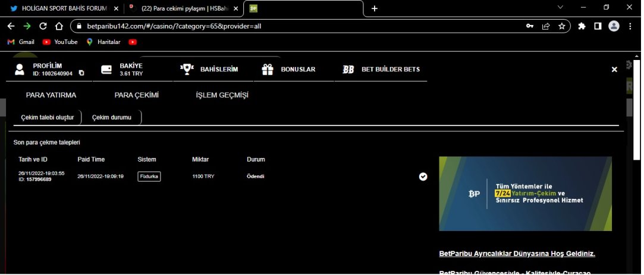Copy the profile ID number
The width and height of the screenshot is (644, 275).
coord(81,73)
